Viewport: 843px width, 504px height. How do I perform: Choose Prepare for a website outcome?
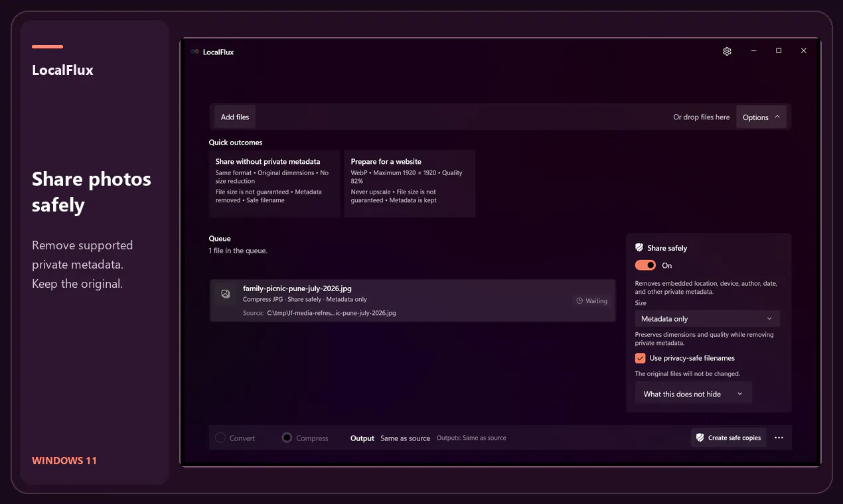point(410,183)
